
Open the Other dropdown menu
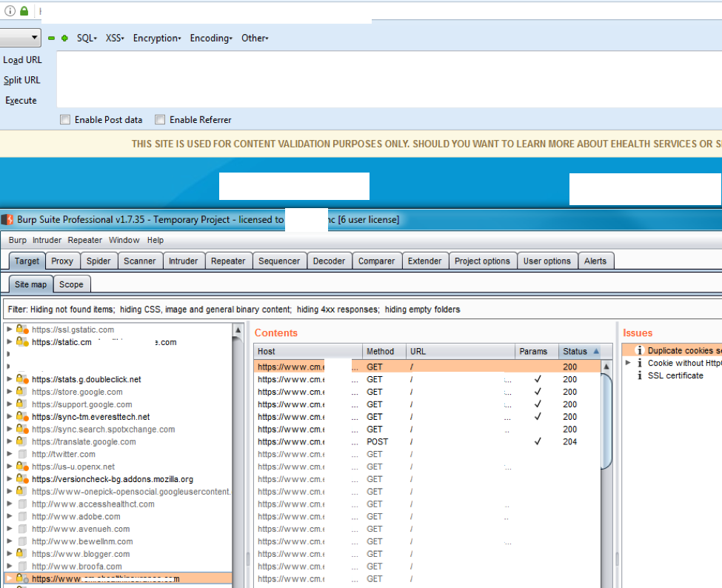pos(255,39)
